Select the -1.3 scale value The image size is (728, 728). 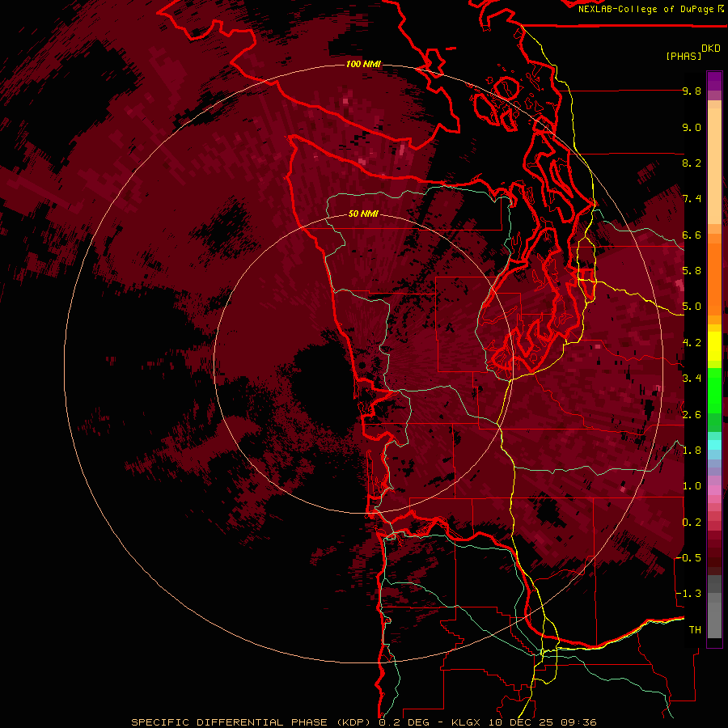pyautogui.click(x=688, y=594)
